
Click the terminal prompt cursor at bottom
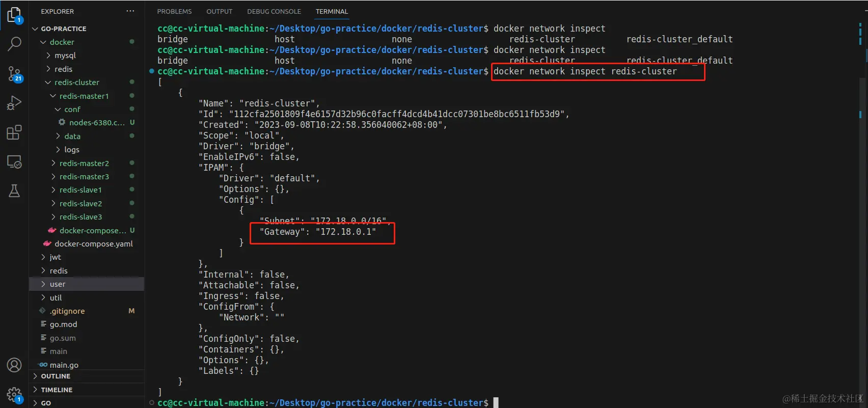pos(496,402)
